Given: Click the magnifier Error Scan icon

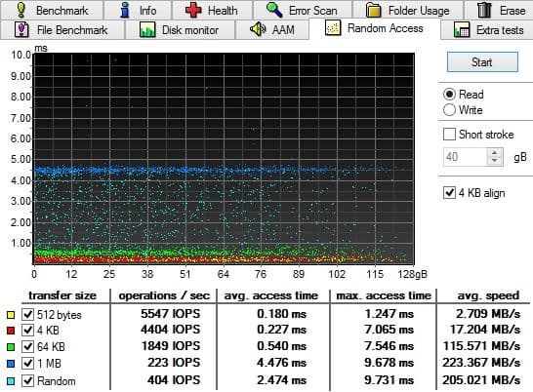Looking at the screenshot, I should tap(274, 10).
